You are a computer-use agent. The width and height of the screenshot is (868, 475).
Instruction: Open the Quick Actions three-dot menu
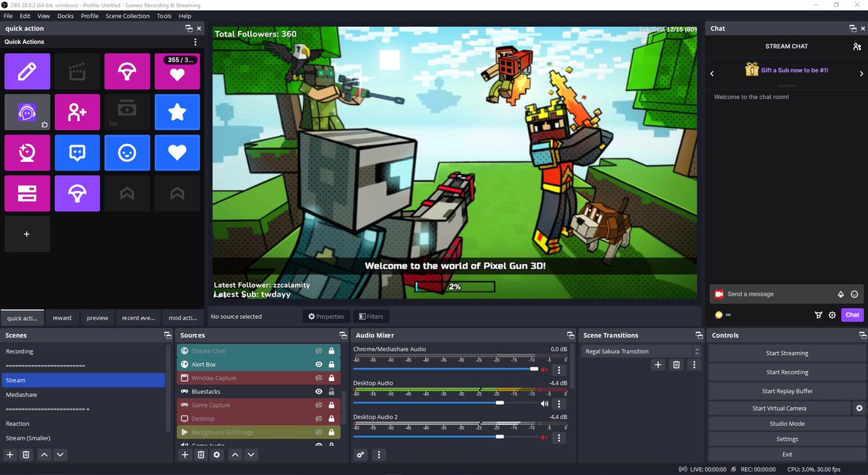(195, 42)
